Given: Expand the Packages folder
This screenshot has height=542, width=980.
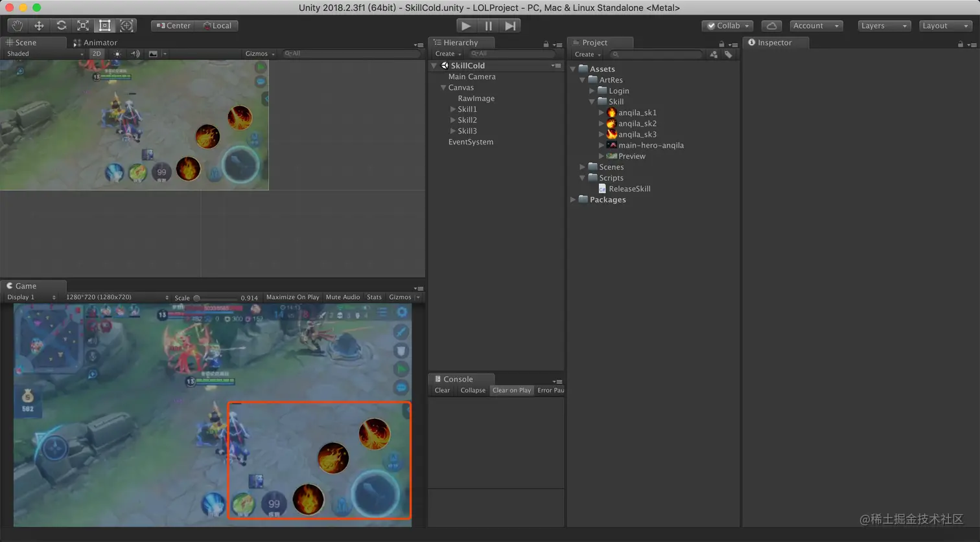Looking at the screenshot, I should [573, 199].
